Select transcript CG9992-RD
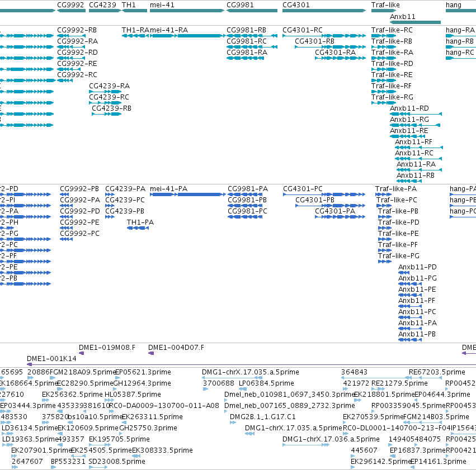The width and height of the screenshot is (476, 470). click(x=77, y=53)
